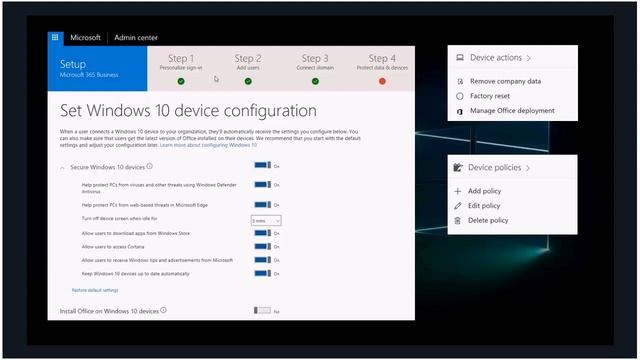Choose Manage Office deployment action
Viewport: 640px width, 360px height.
click(x=512, y=111)
